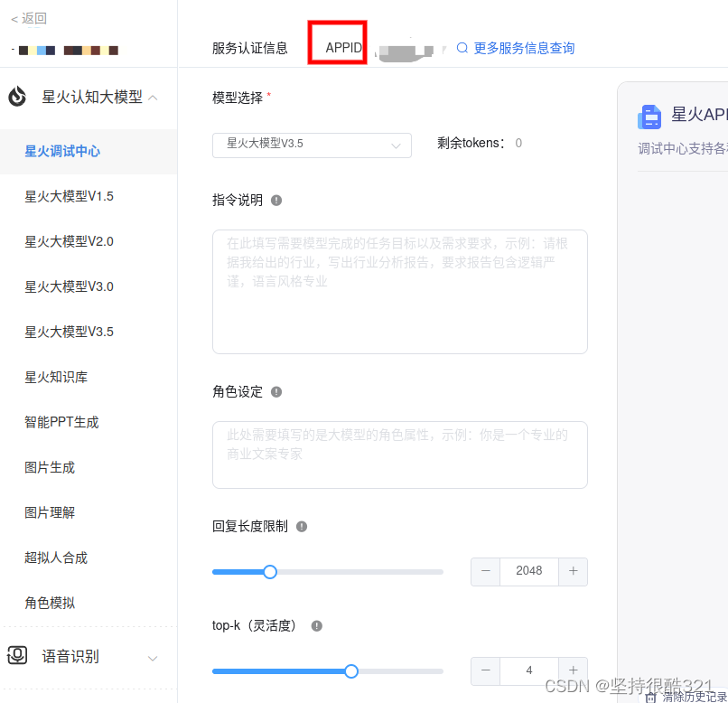Screen dimensions: 728x703
Task: Click the 剩余tokens label
Action: coord(471,143)
